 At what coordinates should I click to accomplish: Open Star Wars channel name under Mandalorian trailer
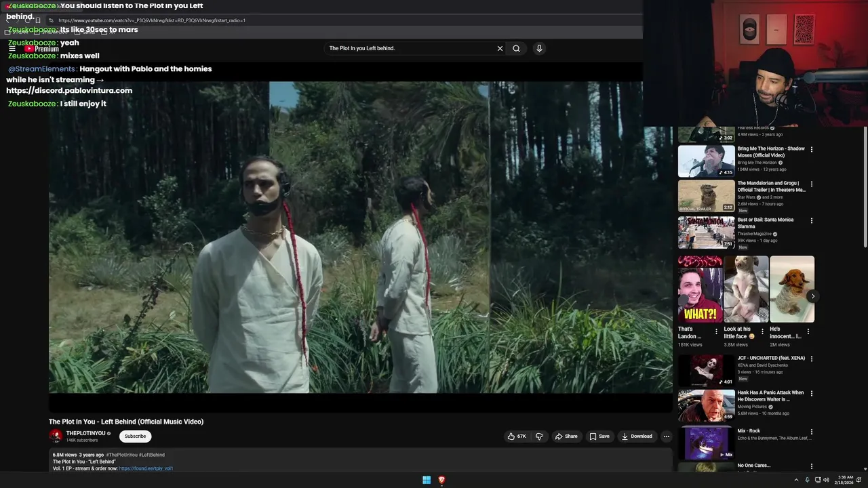pyautogui.click(x=746, y=197)
